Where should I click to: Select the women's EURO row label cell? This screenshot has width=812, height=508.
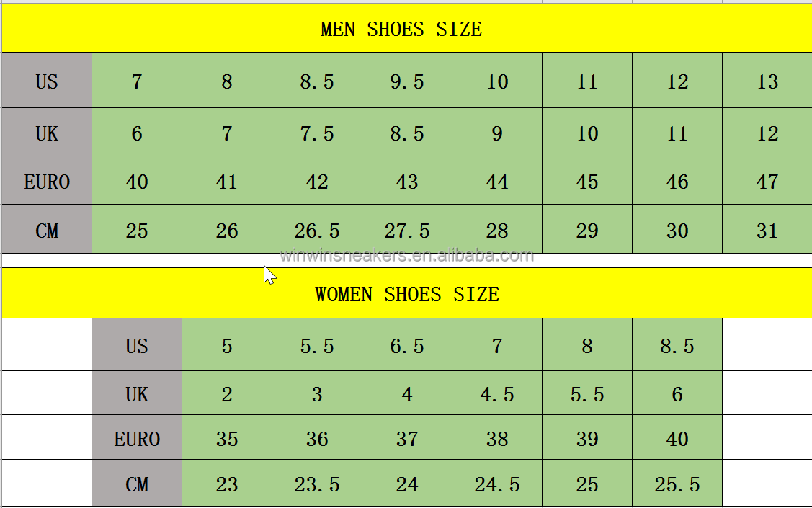pos(137,438)
